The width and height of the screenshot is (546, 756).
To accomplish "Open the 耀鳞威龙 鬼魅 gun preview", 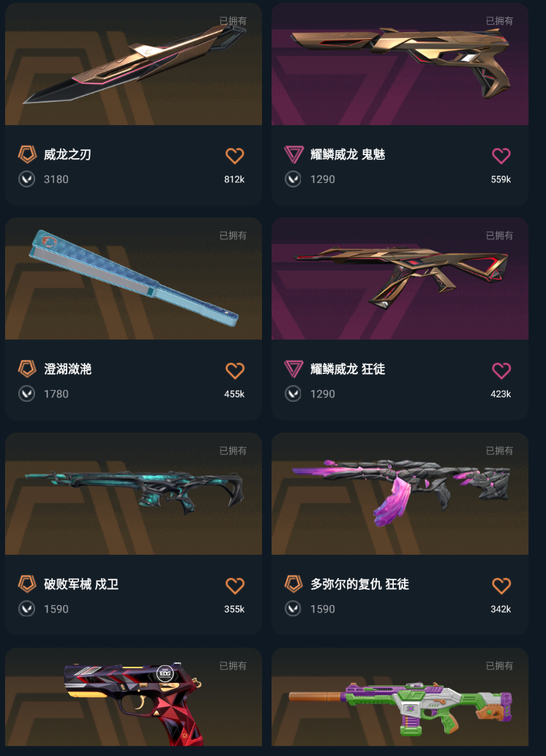I will [400, 64].
